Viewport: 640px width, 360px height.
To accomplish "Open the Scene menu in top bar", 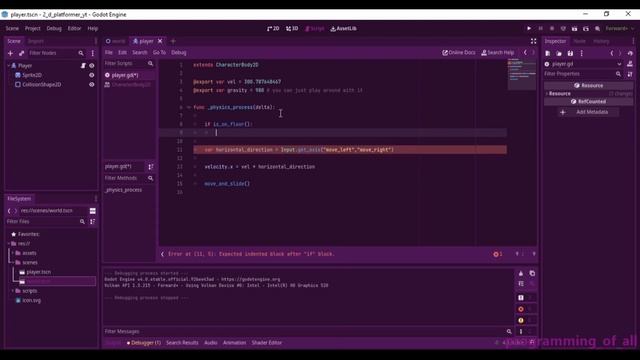I will (12, 29).
